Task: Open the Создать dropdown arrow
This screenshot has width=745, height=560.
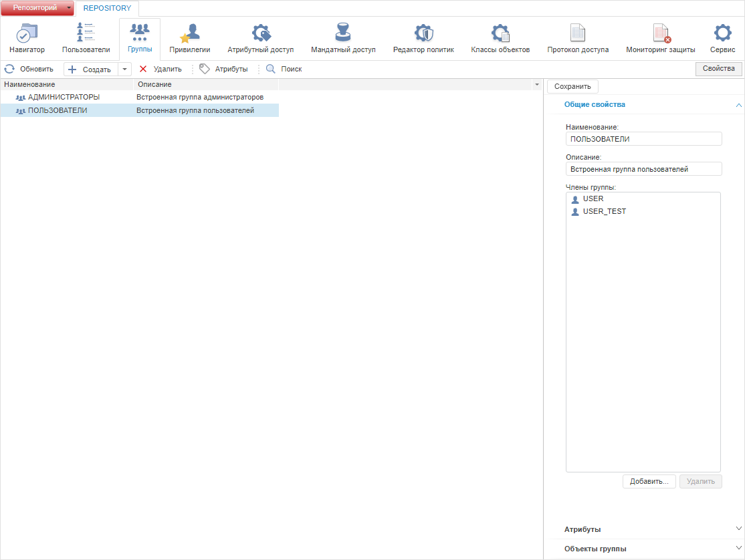Action: coord(124,69)
